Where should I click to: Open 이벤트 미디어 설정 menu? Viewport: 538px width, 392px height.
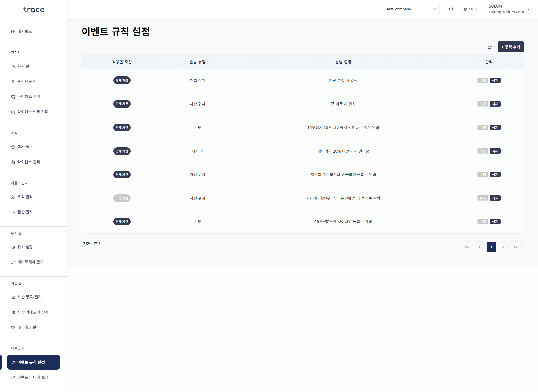(x=32, y=377)
